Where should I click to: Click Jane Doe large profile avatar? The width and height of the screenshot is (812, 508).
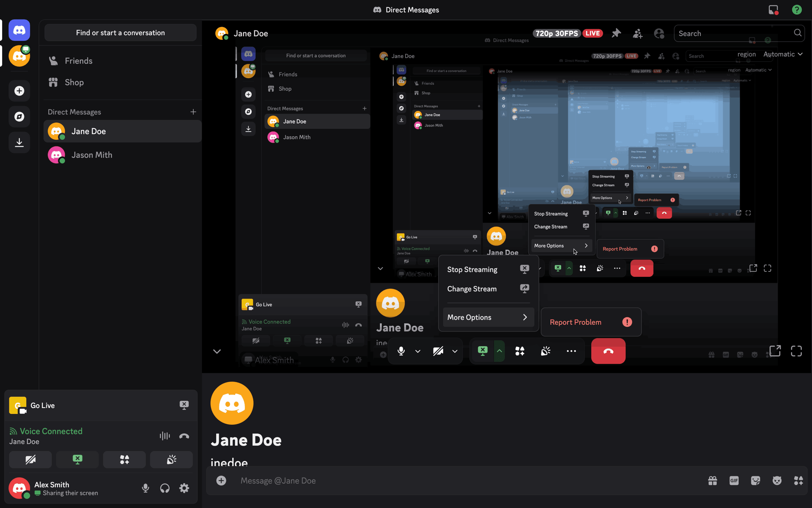[x=232, y=403]
